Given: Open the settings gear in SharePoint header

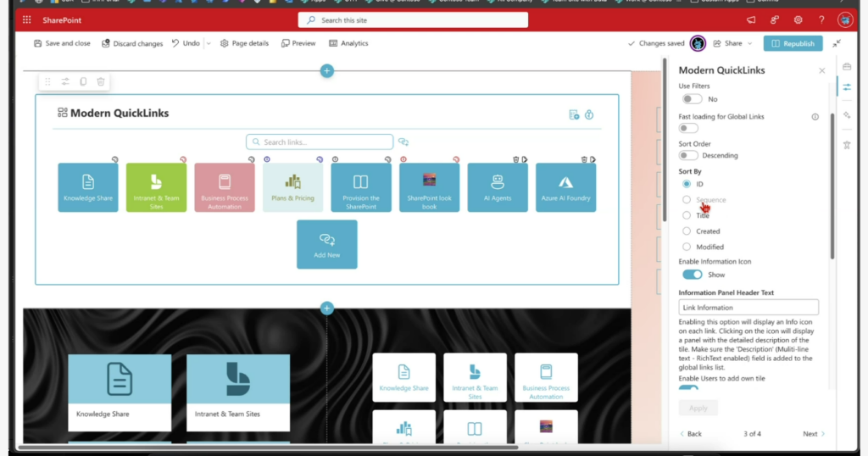Looking at the screenshot, I should click(798, 20).
